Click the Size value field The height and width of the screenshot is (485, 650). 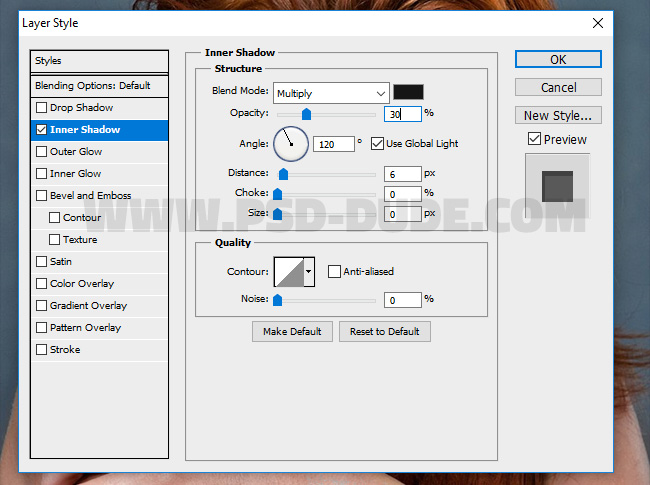[403, 214]
